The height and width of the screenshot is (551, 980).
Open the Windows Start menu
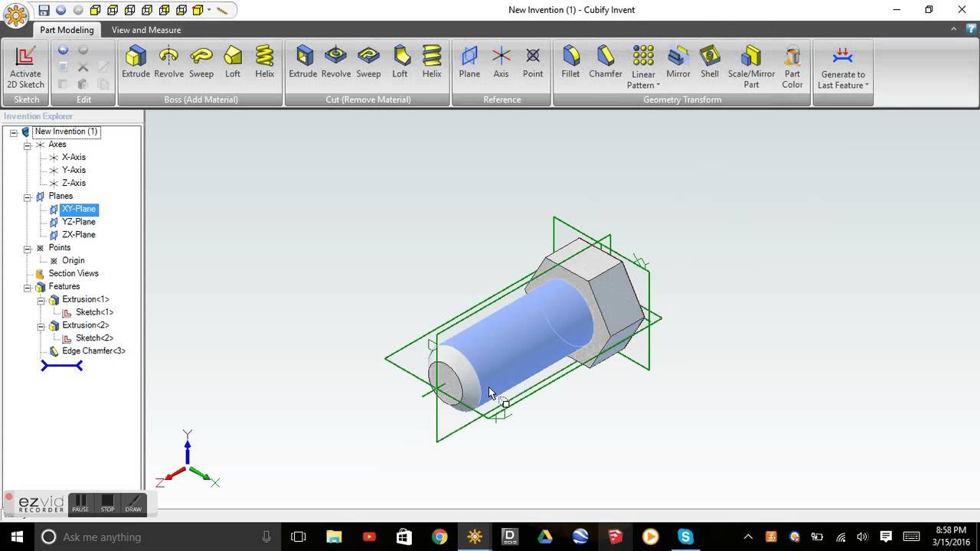[17, 536]
